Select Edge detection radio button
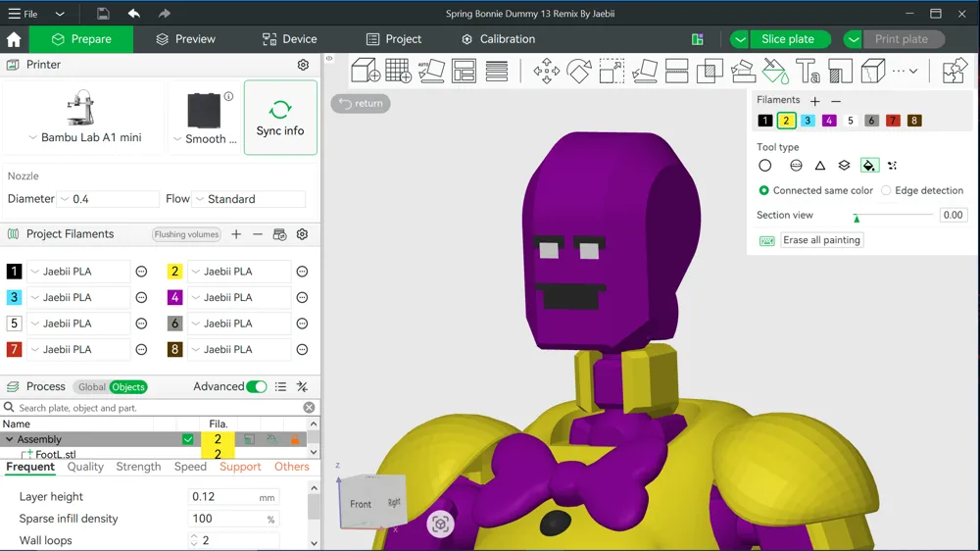 click(886, 190)
